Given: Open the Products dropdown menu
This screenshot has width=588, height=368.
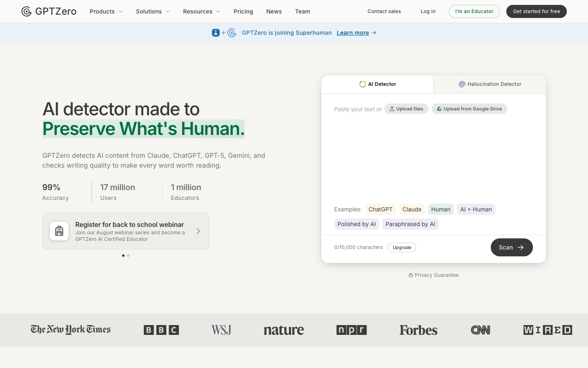Looking at the screenshot, I should (x=106, y=11).
